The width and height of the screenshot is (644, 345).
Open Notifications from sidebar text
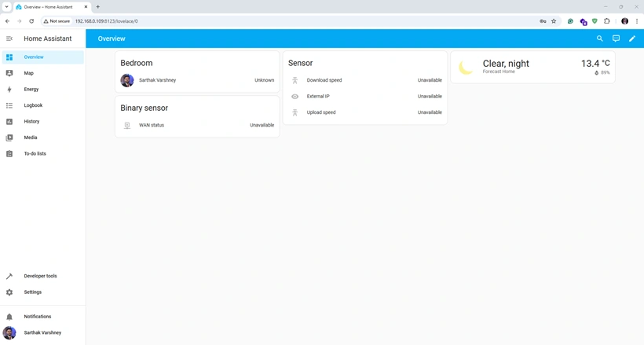(x=38, y=317)
